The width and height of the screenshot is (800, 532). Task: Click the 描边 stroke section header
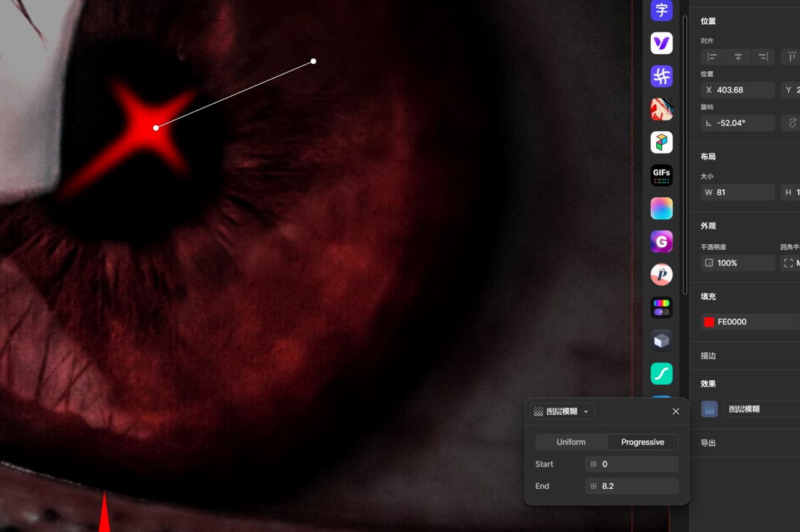[x=708, y=355]
